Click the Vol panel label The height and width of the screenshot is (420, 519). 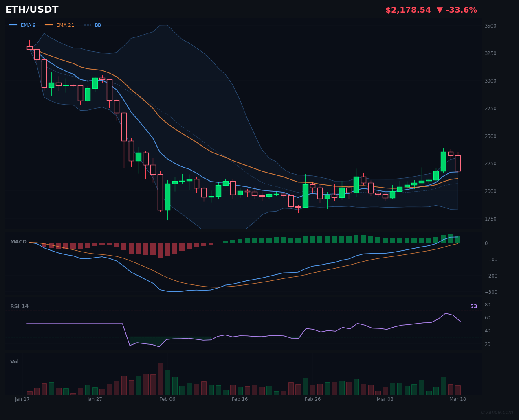coord(14,361)
